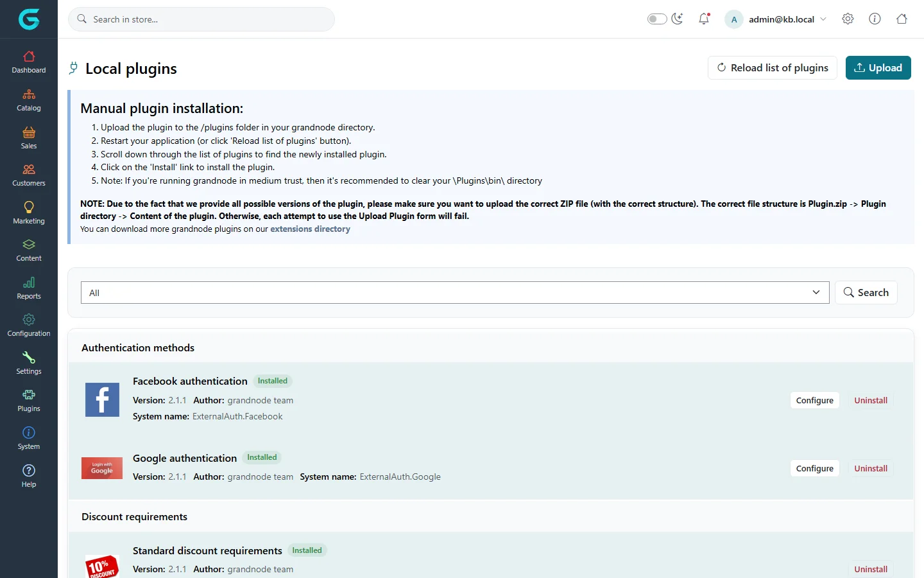The height and width of the screenshot is (578, 924).
Task: Click the Search in store field
Action: pyautogui.click(x=201, y=19)
